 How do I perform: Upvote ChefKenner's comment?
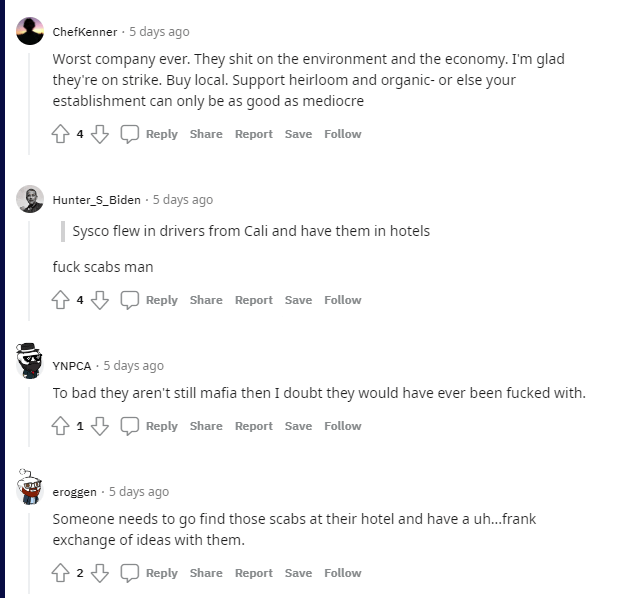pos(61,134)
